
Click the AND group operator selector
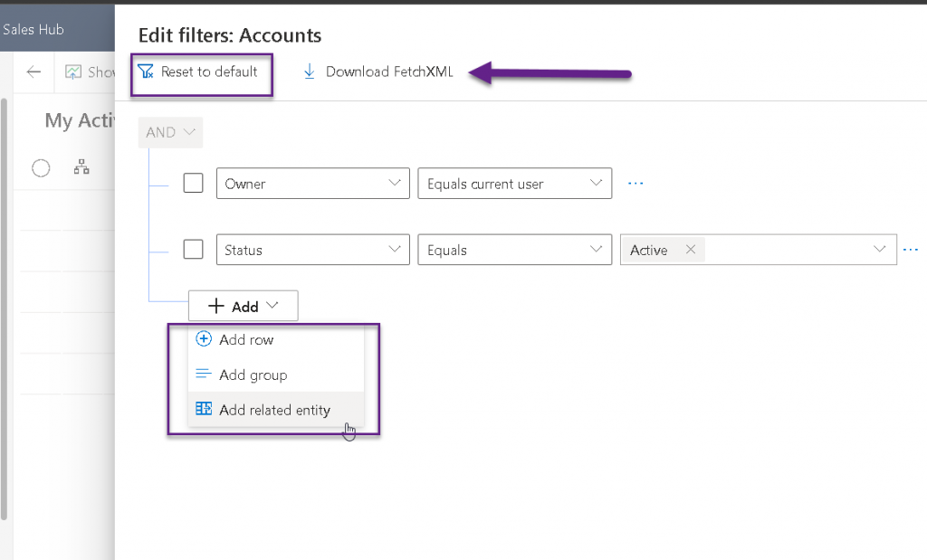[x=170, y=132]
